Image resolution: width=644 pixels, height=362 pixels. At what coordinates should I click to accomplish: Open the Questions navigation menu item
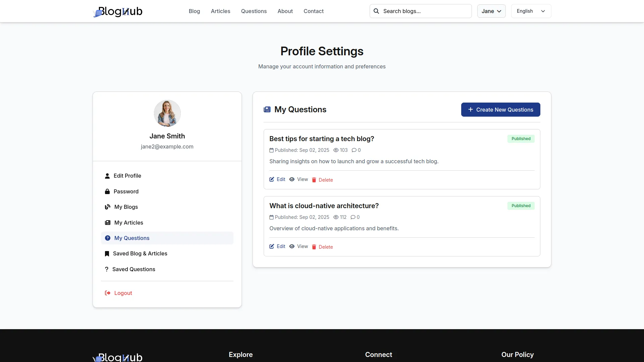pos(254,11)
